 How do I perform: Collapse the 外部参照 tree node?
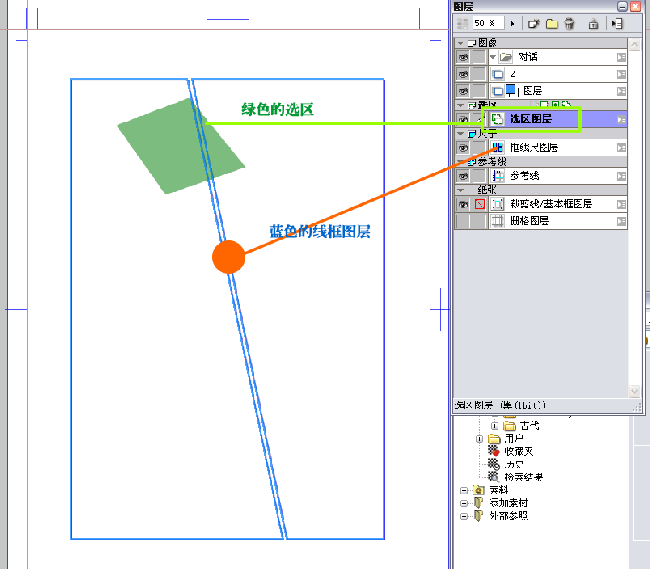pyautogui.click(x=464, y=516)
